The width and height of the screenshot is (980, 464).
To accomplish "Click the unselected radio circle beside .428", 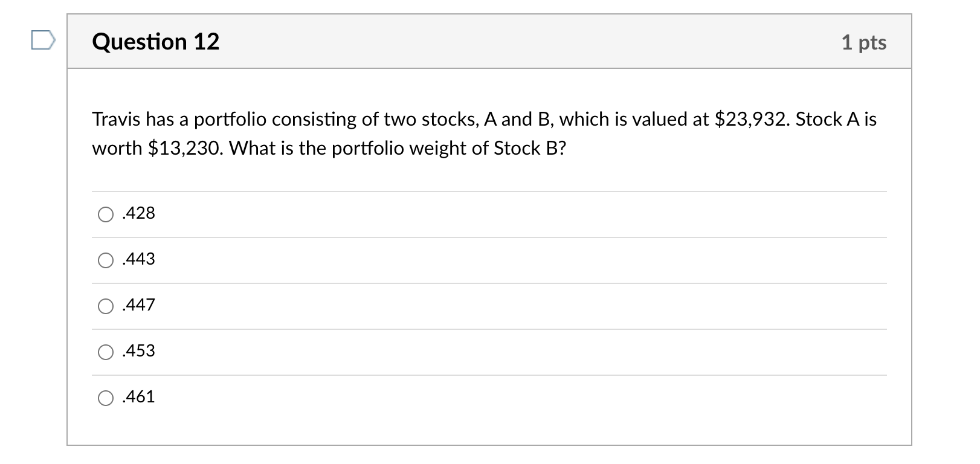I will click(x=106, y=214).
